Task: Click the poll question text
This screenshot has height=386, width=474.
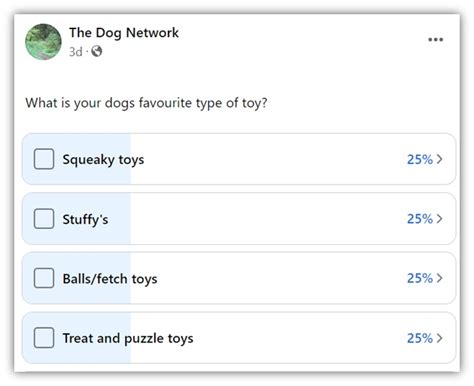Action: click(146, 103)
